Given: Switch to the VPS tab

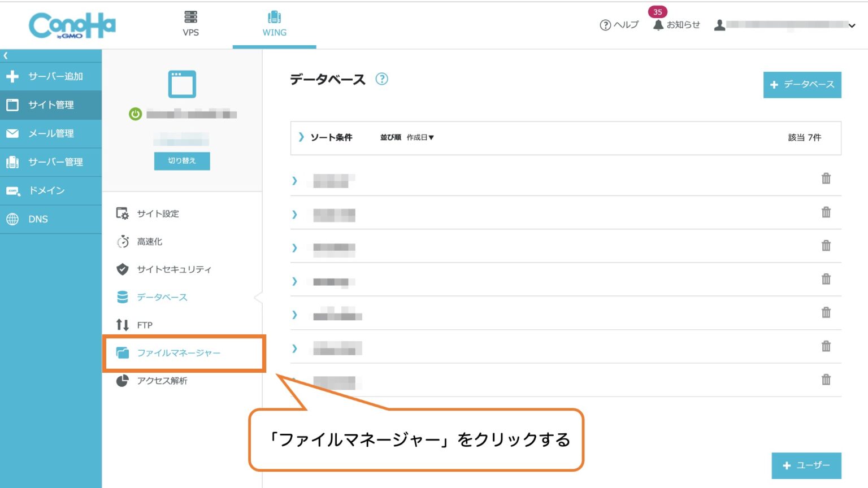Looking at the screenshot, I should pyautogui.click(x=190, y=23).
